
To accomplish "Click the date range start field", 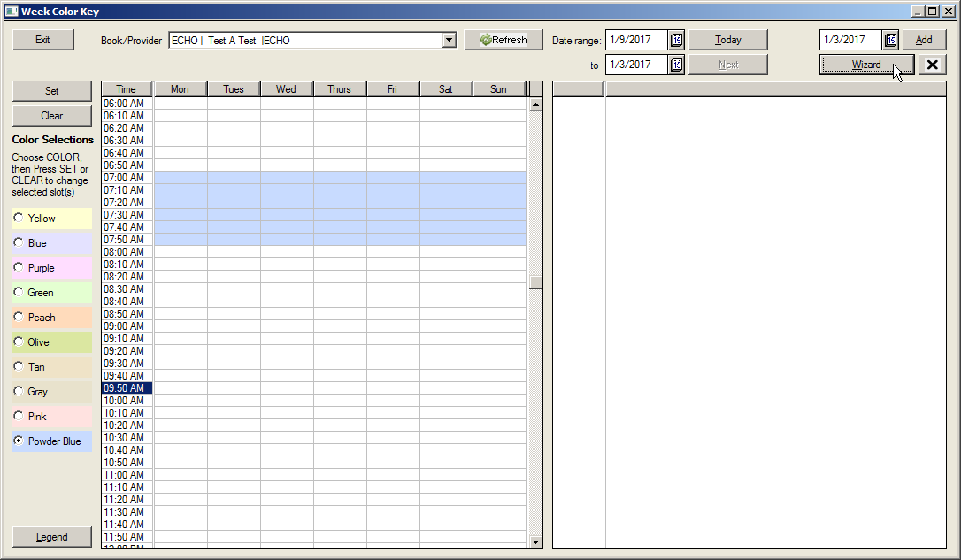I will click(x=635, y=40).
